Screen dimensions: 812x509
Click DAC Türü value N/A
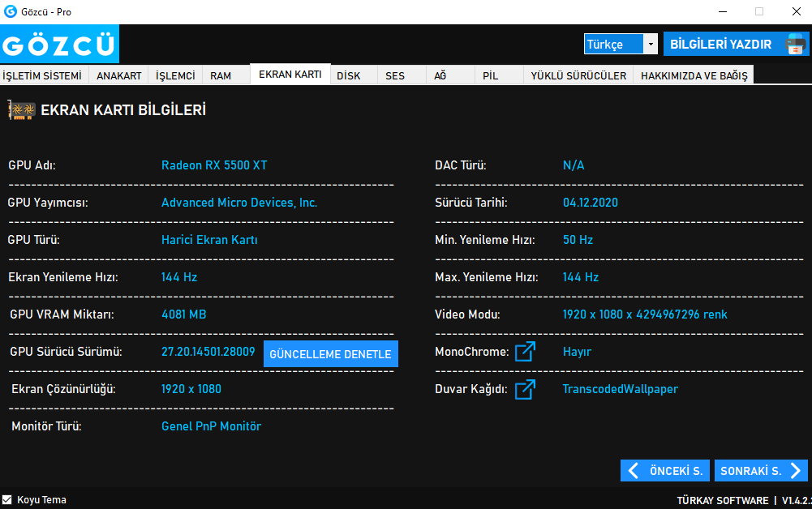574,165
